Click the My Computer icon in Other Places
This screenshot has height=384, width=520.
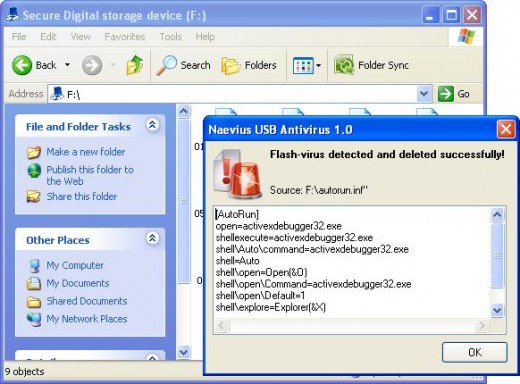point(34,266)
